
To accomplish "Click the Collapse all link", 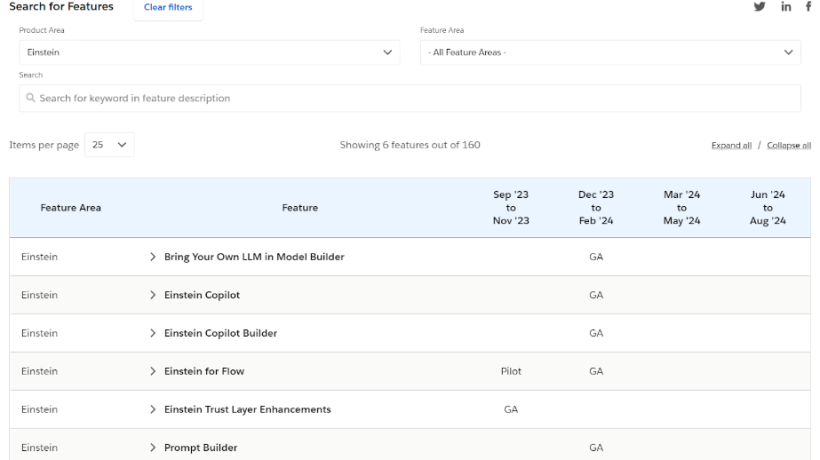I will pos(788,145).
